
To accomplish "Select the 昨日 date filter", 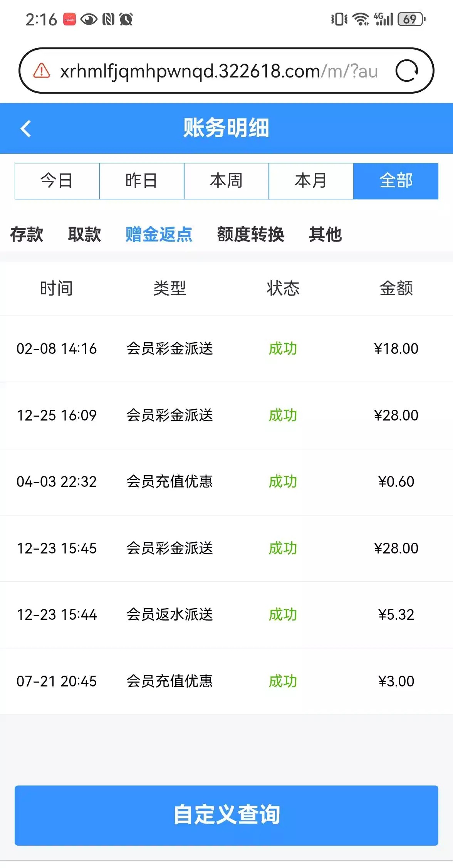I will click(142, 181).
